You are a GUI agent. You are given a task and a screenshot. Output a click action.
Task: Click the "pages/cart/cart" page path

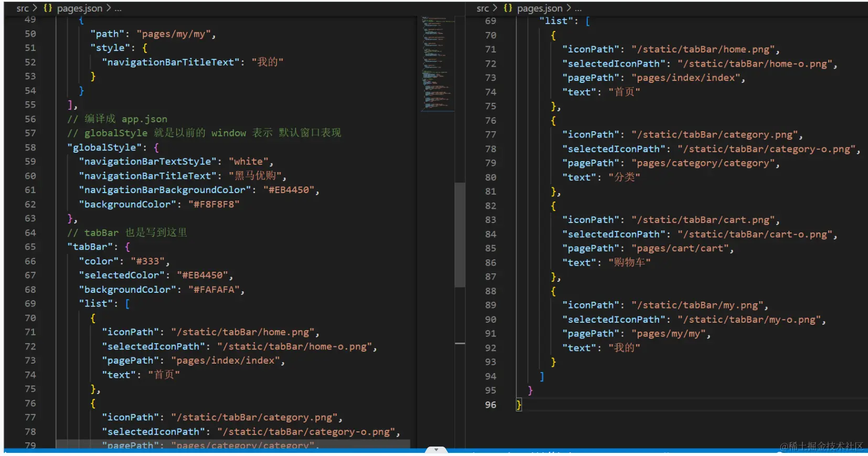pos(680,248)
